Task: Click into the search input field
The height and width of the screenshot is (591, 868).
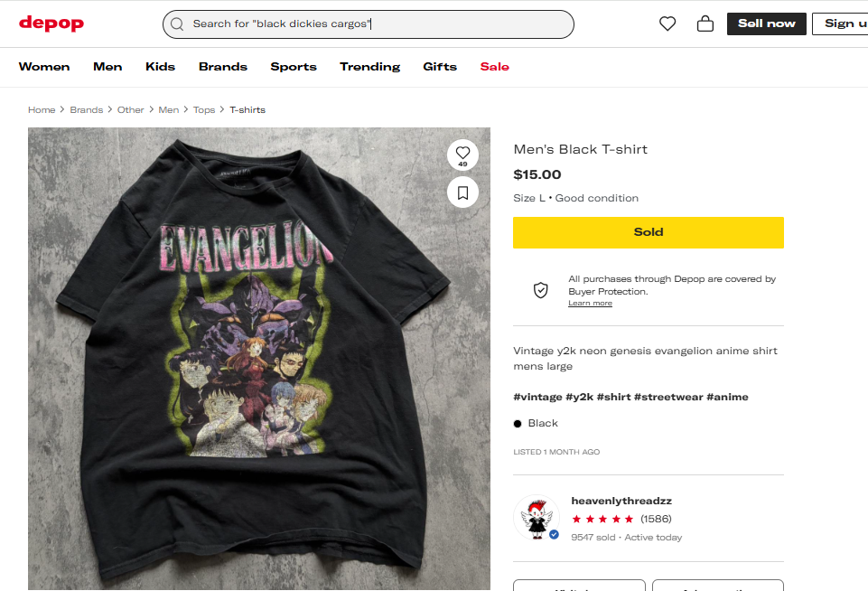Action: pyautogui.click(x=379, y=24)
